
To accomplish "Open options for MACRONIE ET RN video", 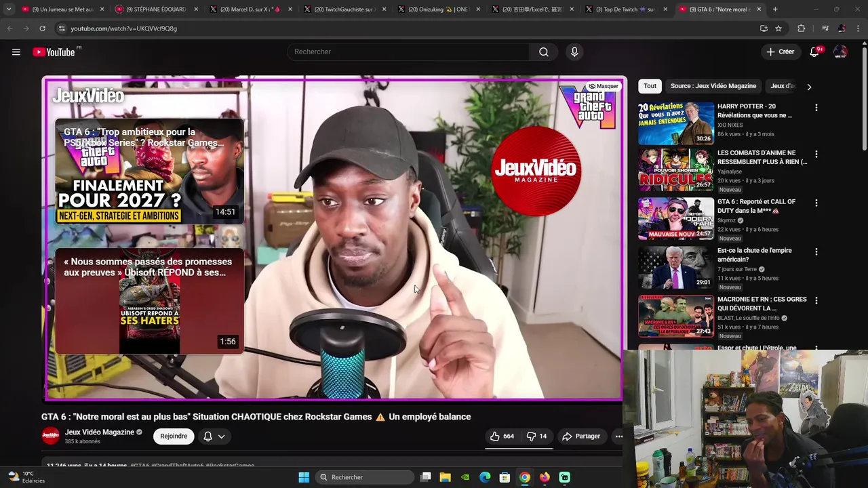I will tap(816, 301).
